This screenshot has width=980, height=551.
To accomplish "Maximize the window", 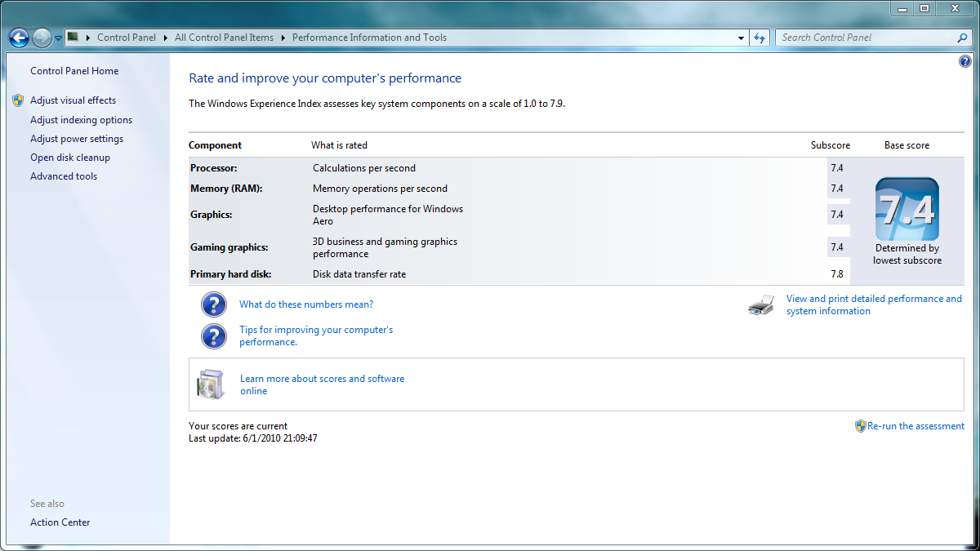I will (x=924, y=8).
